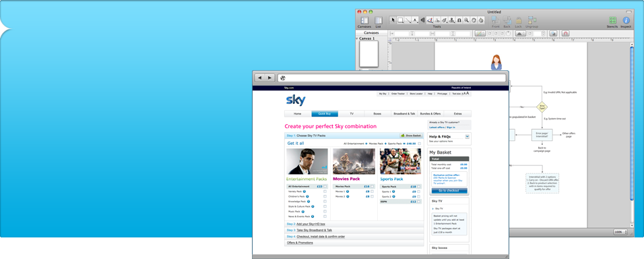Image resolution: width=644 pixels, height=259 pixels.
Task: Click the magnet icon in the style bar
Action: [x=565, y=33]
